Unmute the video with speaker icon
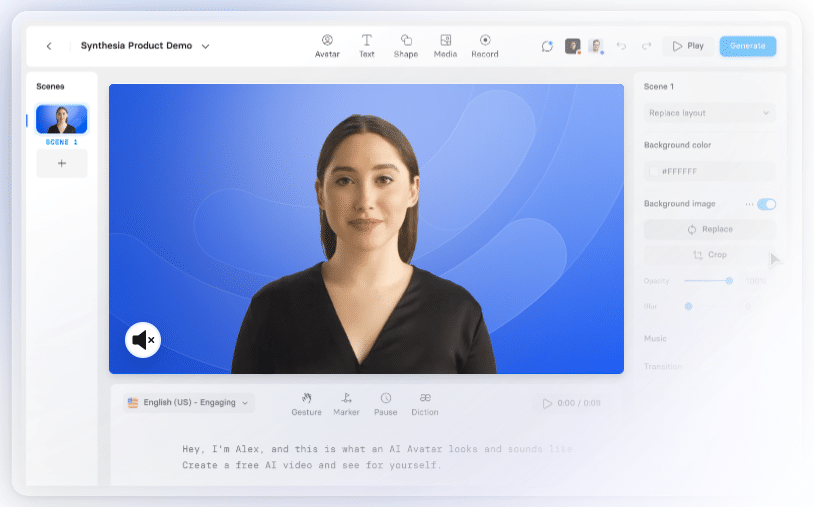The height and width of the screenshot is (507, 814). point(143,340)
